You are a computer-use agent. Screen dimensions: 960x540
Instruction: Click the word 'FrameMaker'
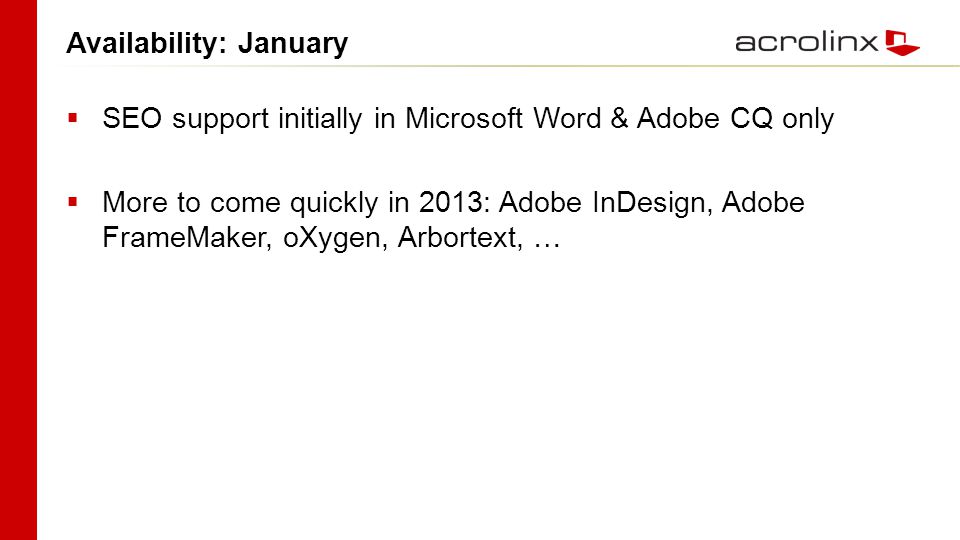184,238
